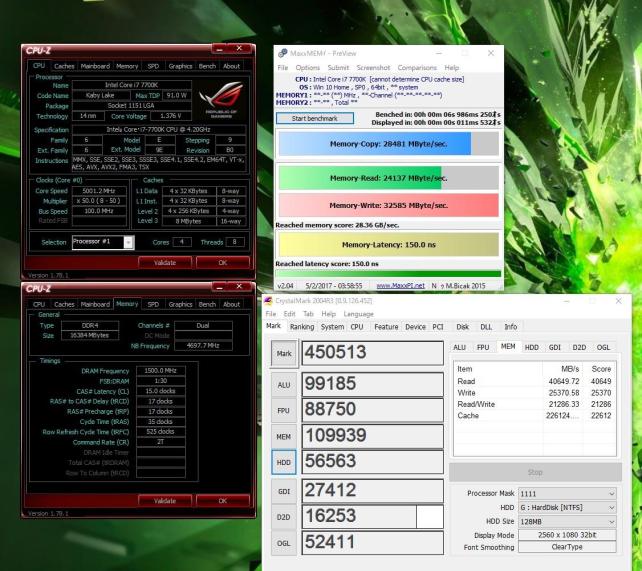Click Core Speed value 5001.2 MHz
Viewport: 642px width, 571px height.
pos(99,191)
